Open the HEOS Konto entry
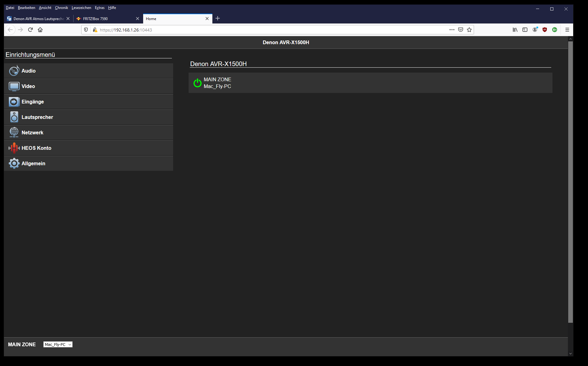588x366 pixels. (x=89, y=148)
